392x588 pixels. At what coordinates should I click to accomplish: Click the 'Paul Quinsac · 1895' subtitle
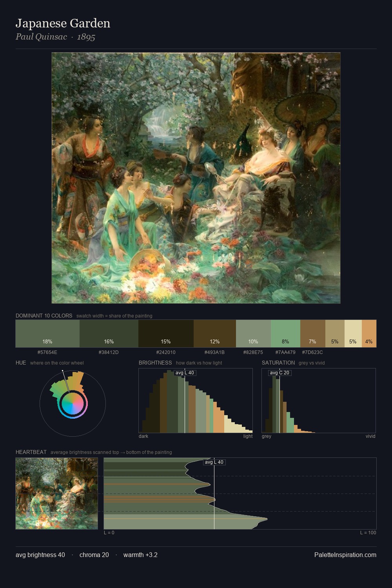[x=55, y=37]
